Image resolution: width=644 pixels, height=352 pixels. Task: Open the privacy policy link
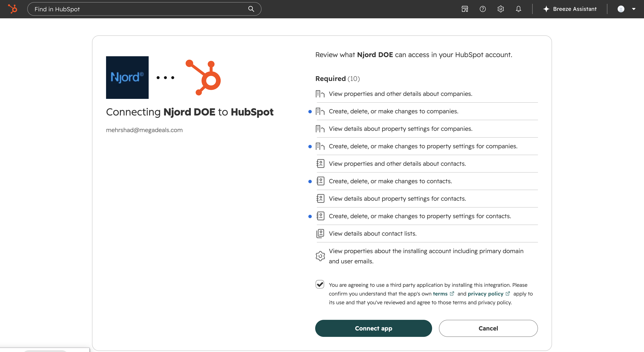486,294
